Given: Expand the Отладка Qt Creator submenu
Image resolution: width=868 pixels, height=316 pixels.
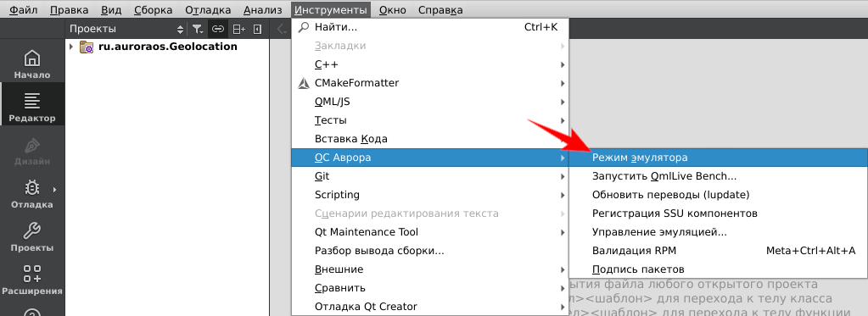Looking at the screenshot, I should click(430, 306).
